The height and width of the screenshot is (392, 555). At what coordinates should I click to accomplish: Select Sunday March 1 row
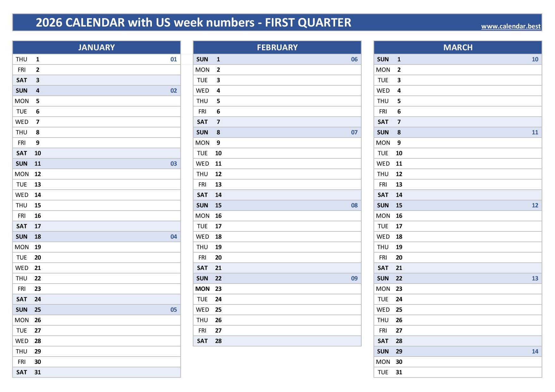tap(458, 59)
